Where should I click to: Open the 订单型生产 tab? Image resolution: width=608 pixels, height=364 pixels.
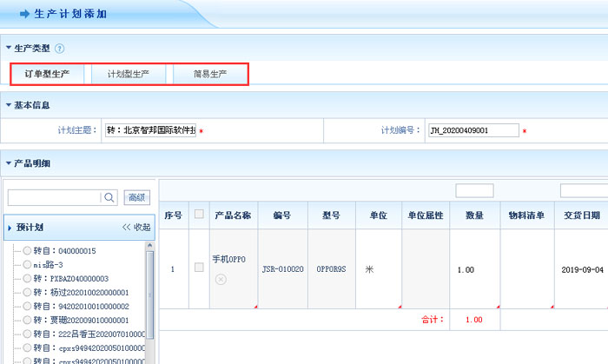[47, 74]
